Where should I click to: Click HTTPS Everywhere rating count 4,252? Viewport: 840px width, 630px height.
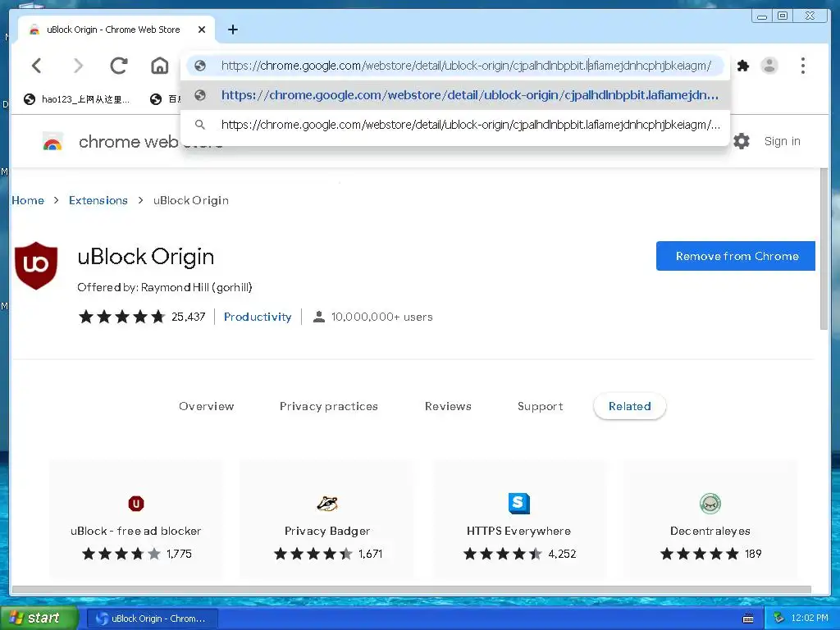coord(562,554)
